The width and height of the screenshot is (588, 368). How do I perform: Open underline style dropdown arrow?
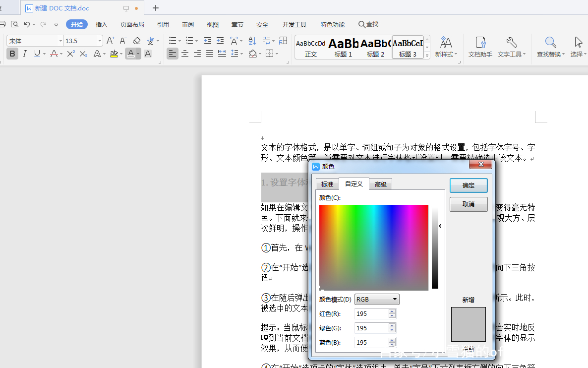click(x=44, y=54)
